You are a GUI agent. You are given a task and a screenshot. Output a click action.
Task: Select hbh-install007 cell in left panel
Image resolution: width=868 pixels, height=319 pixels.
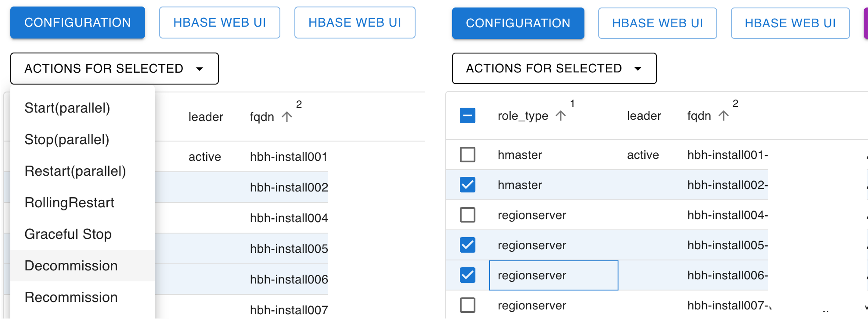click(x=289, y=310)
